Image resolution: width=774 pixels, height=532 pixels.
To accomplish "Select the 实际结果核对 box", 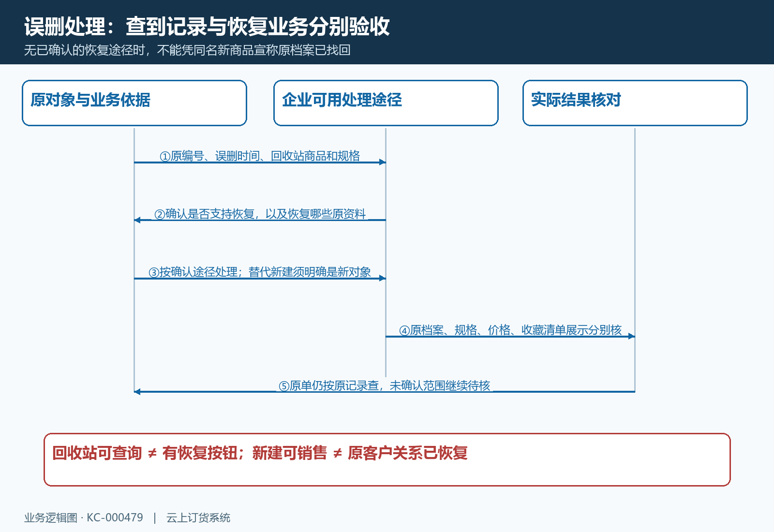I will [635, 103].
